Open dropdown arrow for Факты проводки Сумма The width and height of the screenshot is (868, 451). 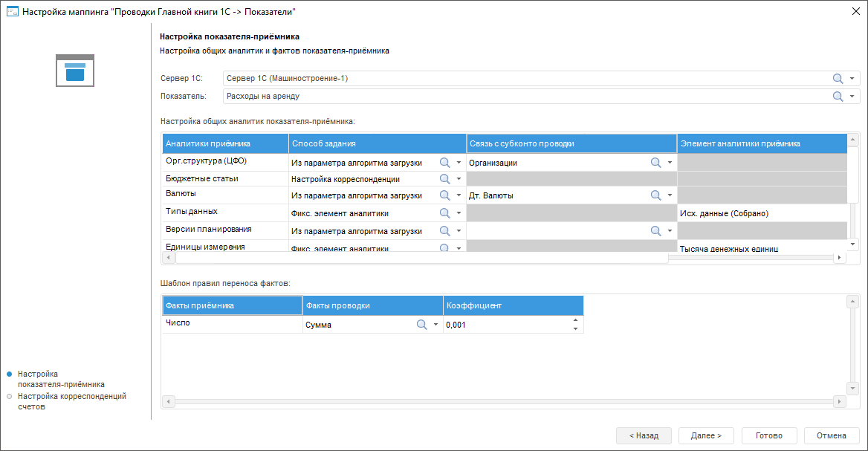point(436,325)
